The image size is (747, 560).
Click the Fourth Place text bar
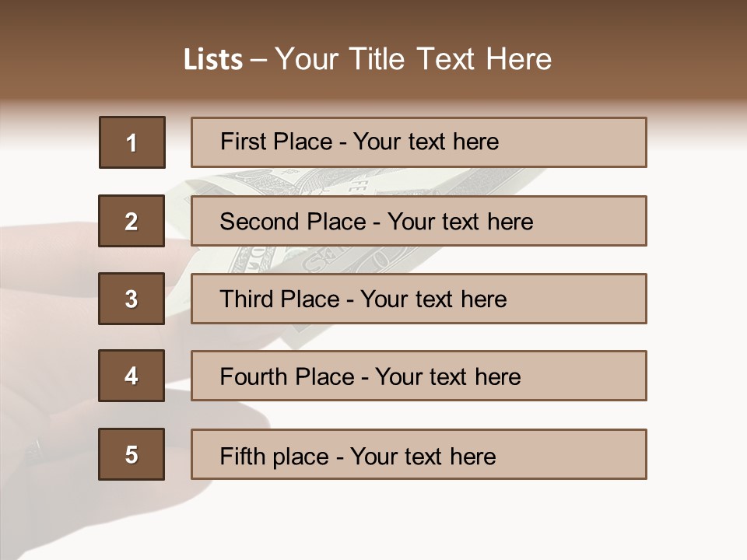click(419, 376)
